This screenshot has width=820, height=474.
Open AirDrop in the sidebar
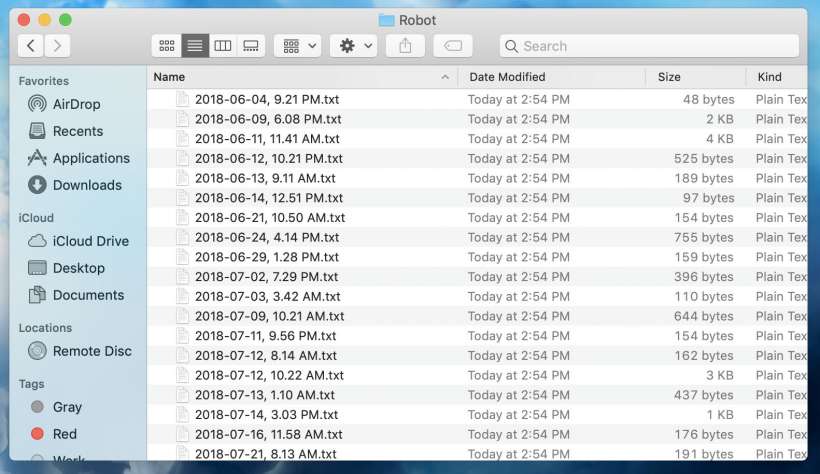[76, 104]
